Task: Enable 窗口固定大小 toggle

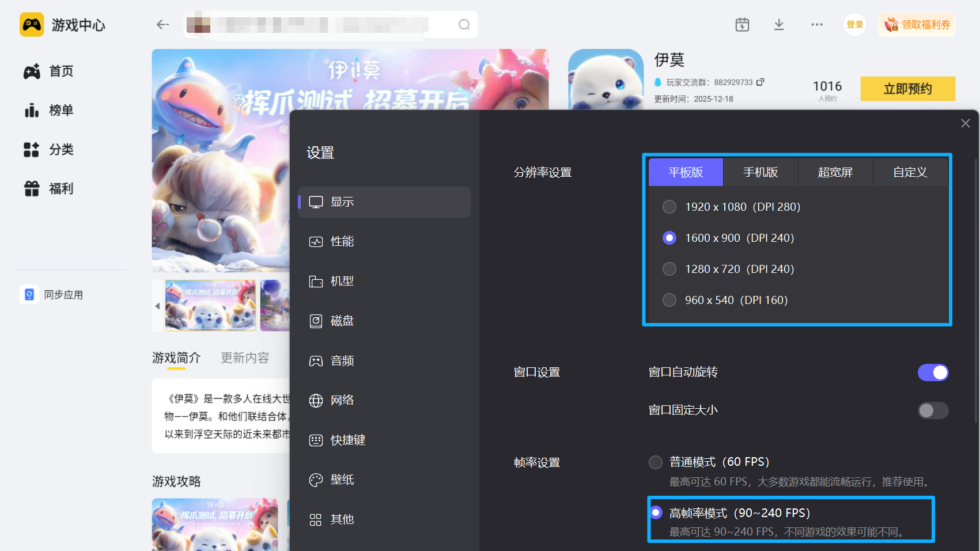Action: point(933,410)
